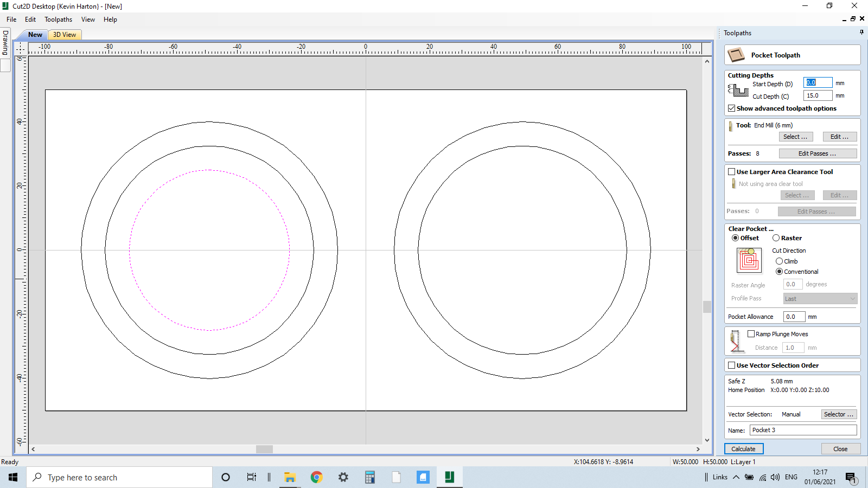Pin the Toolpaths panel
Screen dimensions: 868x488
861,33
